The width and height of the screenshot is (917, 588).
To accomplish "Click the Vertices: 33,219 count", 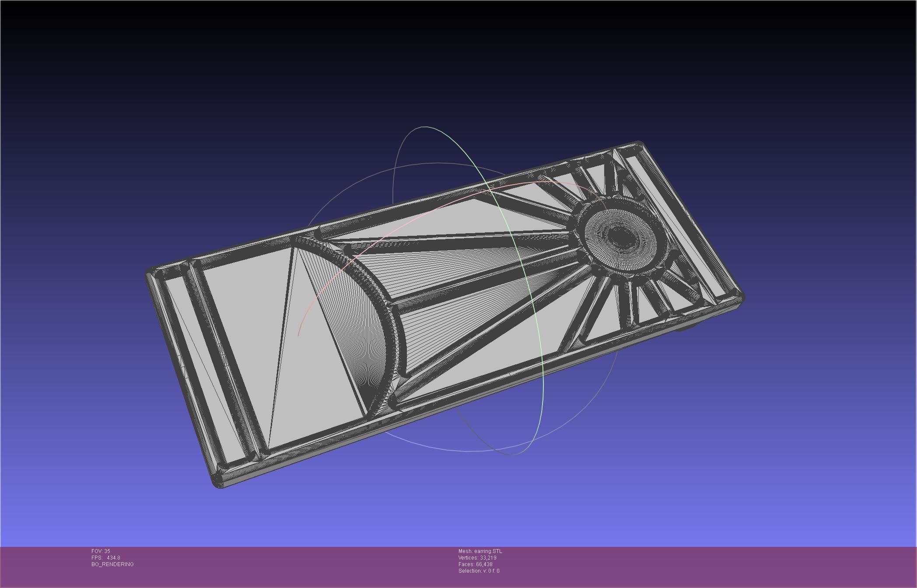I will (477, 558).
